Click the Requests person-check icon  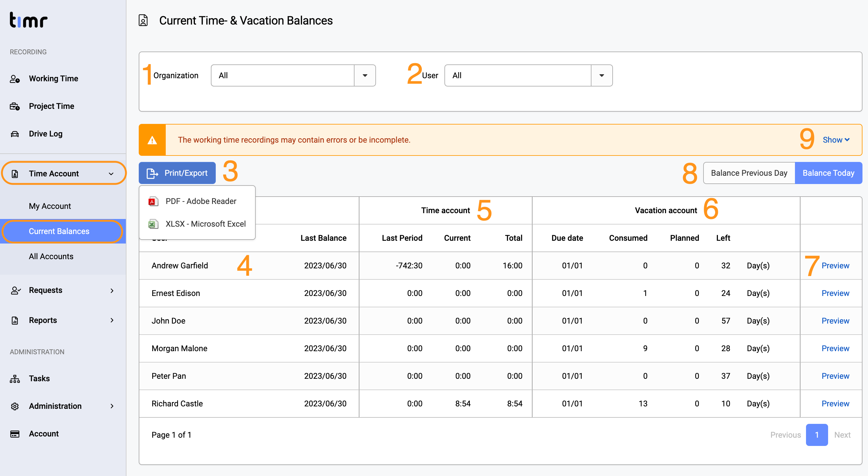point(15,290)
